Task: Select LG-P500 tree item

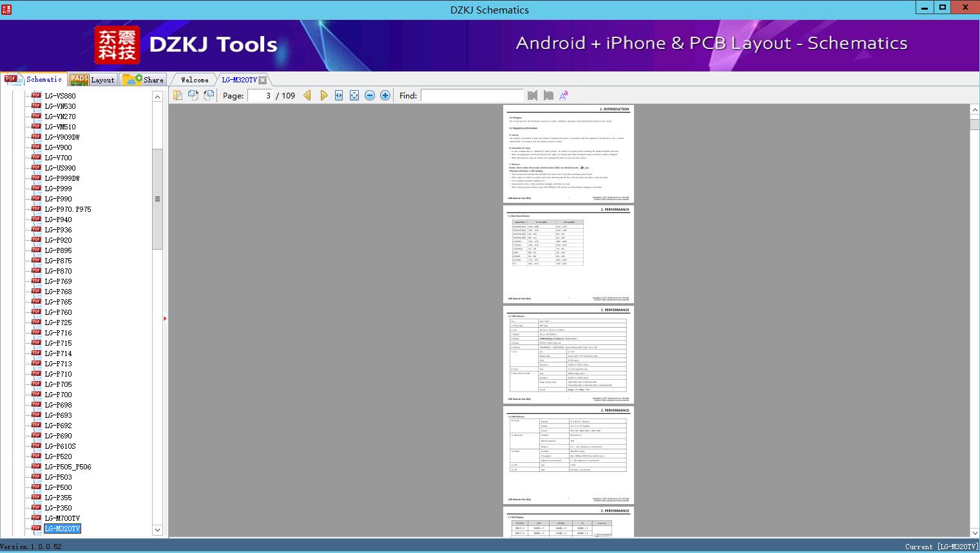Action: coord(58,487)
